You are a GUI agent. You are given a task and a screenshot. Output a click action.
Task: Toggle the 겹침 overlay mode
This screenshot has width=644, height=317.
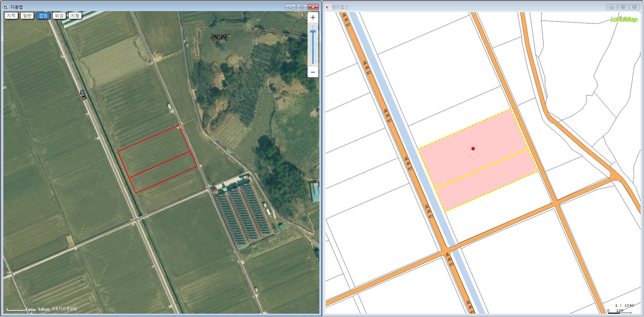(43, 16)
